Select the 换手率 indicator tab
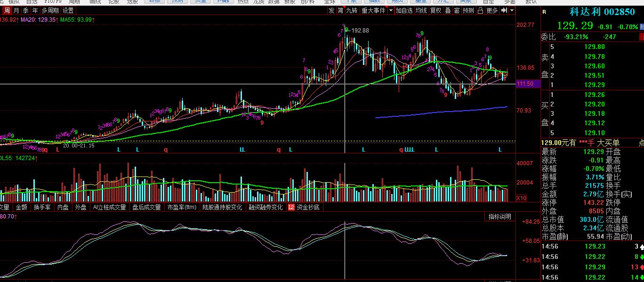This screenshot has height=282, width=644. [42, 207]
